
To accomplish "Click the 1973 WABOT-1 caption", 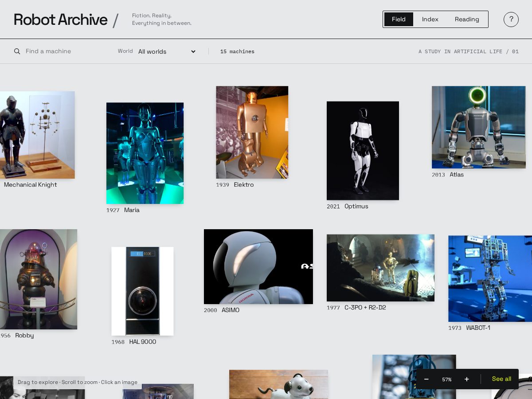I will pos(469,328).
